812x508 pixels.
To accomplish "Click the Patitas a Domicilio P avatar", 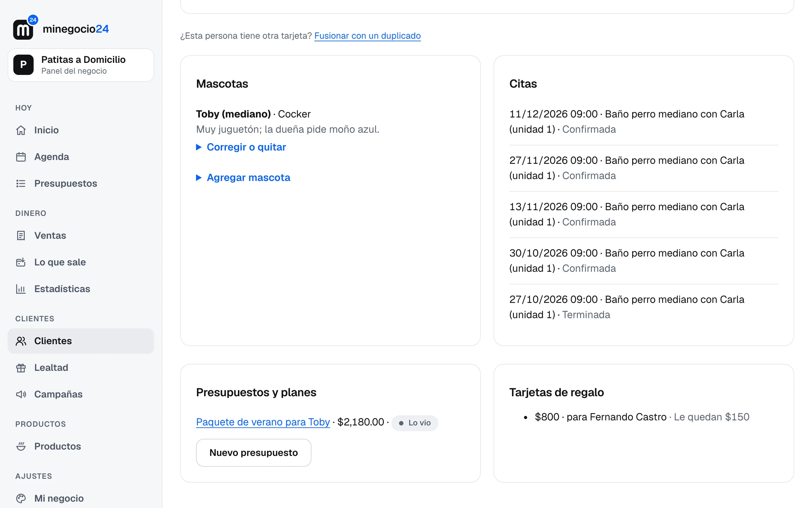I will [23, 65].
